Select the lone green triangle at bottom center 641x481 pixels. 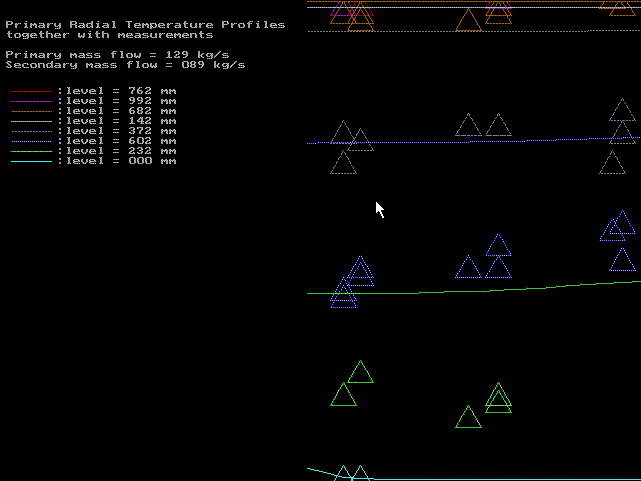click(x=468, y=418)
